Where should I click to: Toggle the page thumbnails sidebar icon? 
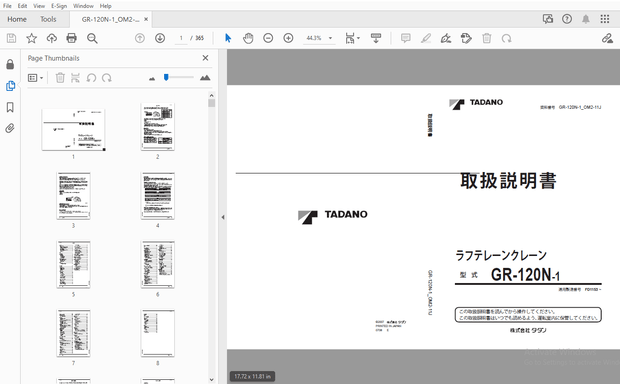point(10,86)
